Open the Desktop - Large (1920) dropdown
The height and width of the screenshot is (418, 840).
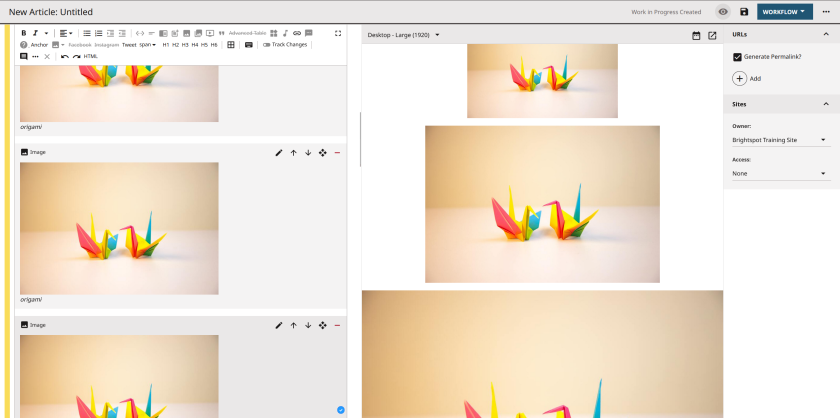pyautogui.click(x=404, y=35)
